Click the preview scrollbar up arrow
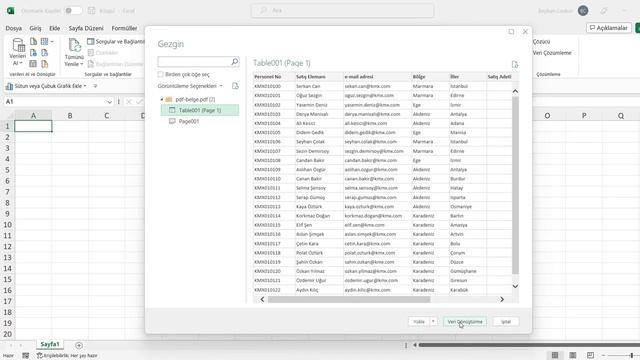 (x=515, y=91)
